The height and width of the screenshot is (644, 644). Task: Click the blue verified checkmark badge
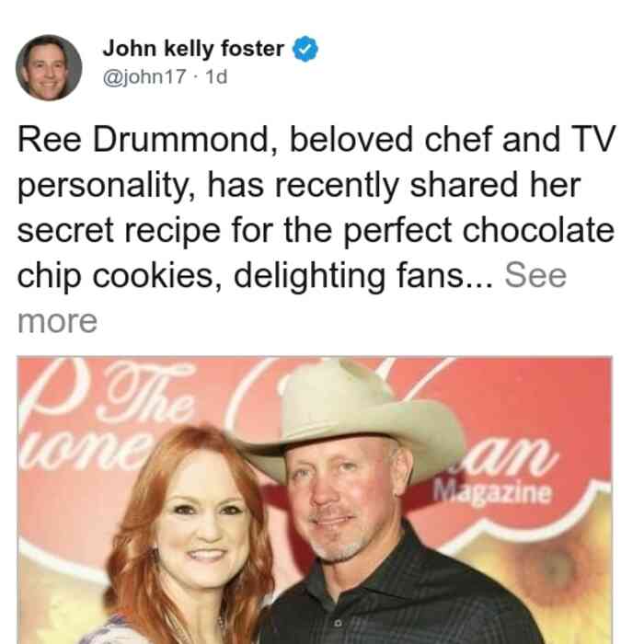pyautogui.click(x=305, y=49)
